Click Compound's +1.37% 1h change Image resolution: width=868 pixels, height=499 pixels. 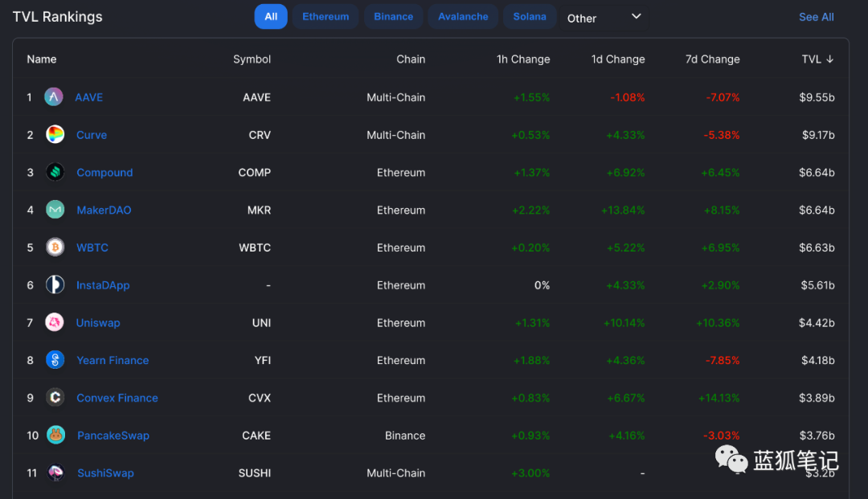531,173
